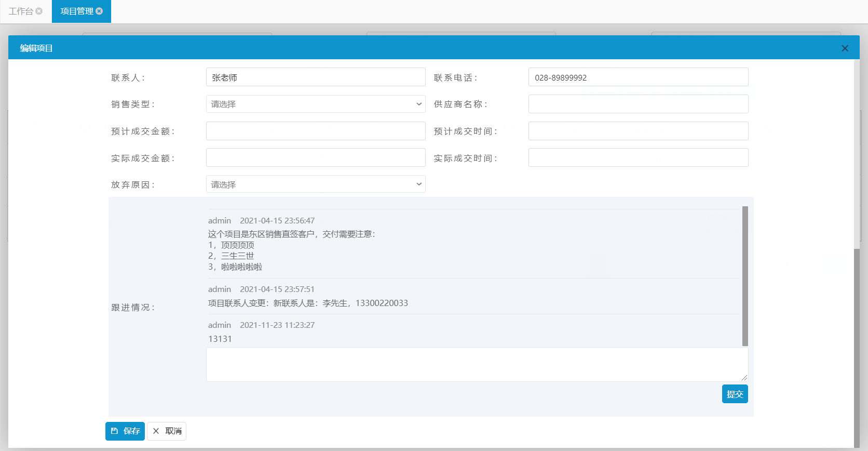This screenshot has width=868, height=451.
Task: Click the 联系电话 input field
Action: pyautogui.click(x=638, y=77)
